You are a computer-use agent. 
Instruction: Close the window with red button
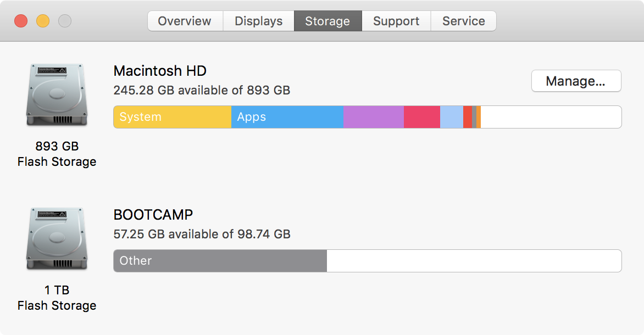pos(21,21)
